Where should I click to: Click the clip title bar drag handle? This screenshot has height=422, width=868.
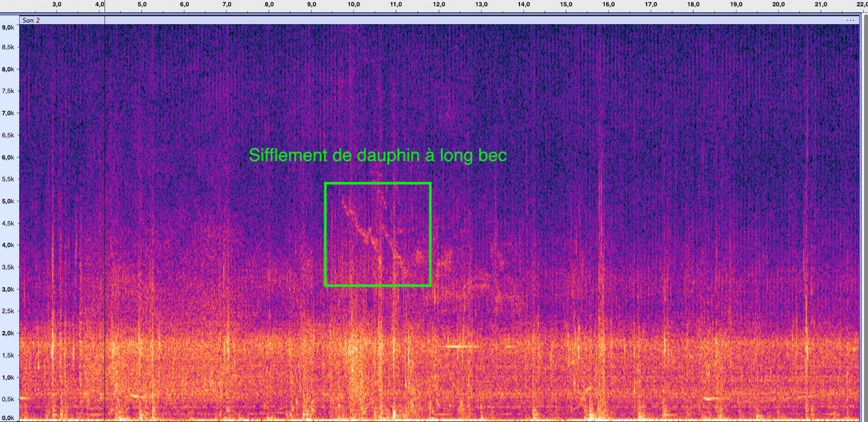click(434, 20)
